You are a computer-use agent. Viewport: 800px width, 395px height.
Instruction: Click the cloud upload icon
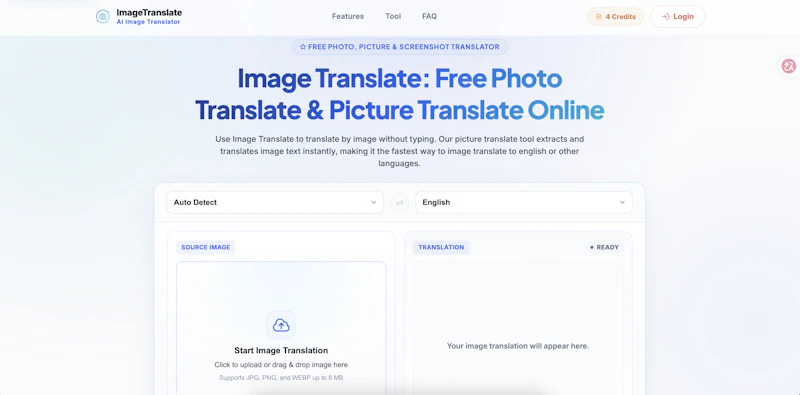point(281,325)
